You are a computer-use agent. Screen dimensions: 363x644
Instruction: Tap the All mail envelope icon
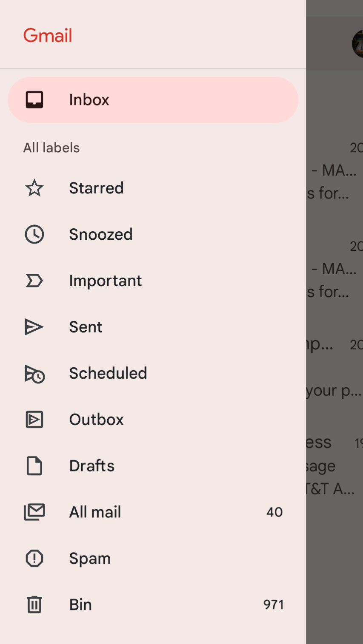point(34,512)
